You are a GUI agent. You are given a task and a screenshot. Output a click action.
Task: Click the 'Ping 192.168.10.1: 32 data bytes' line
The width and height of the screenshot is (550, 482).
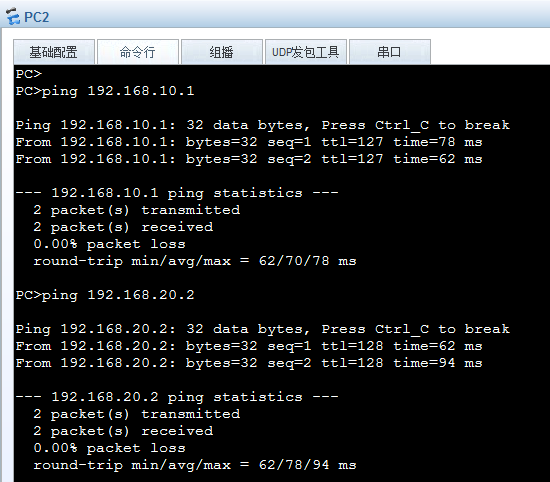(263, 125)
